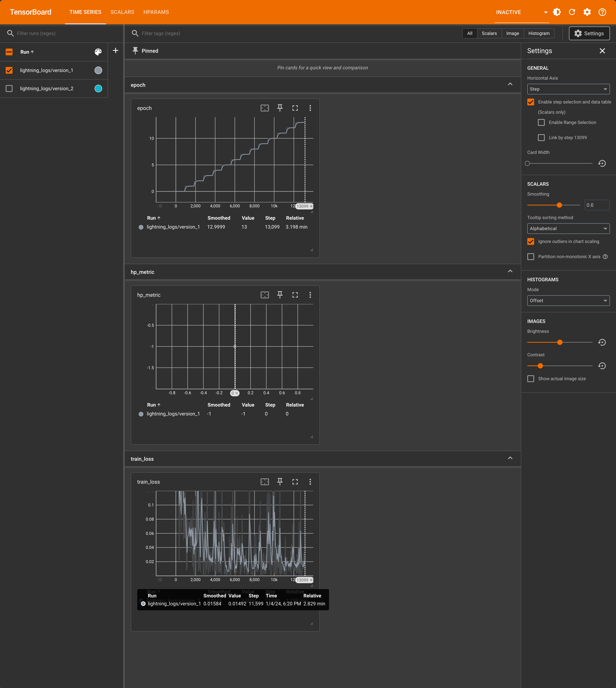Pin the epoch chart card
The width and height of the screenshot is (616, 688).
pyautogui.click(x=280, y=108)
